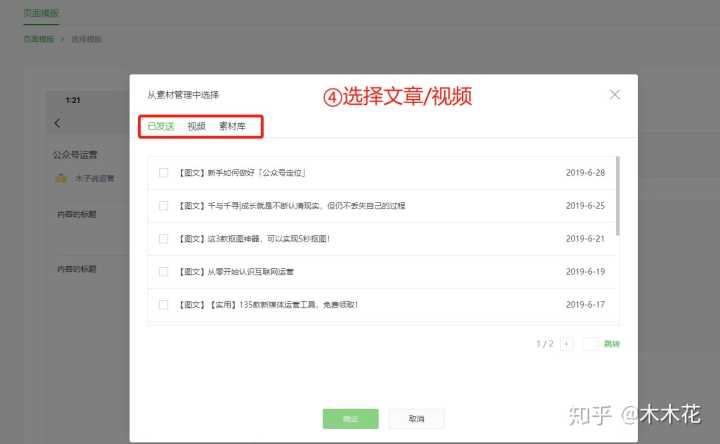Go to next page using arrow button
This screenshot has width=720, height=444.
(x=567, y=344)
